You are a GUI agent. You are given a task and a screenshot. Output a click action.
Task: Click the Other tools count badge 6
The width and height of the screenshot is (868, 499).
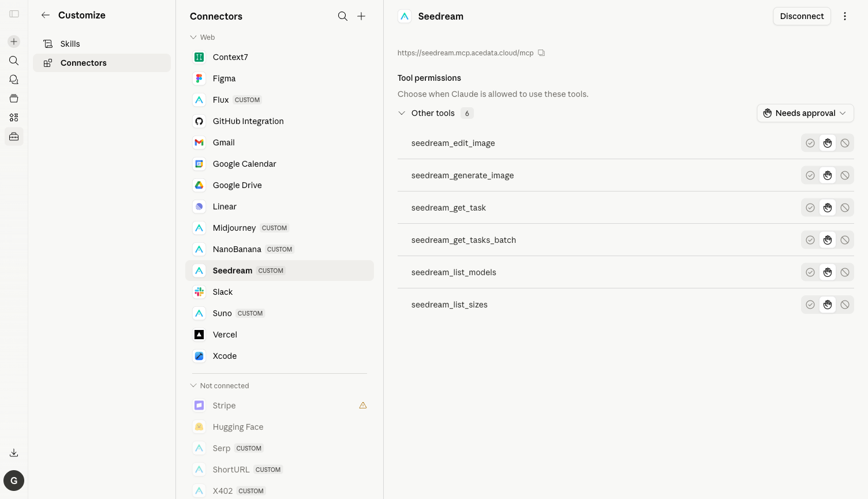(x=467, y=113)
